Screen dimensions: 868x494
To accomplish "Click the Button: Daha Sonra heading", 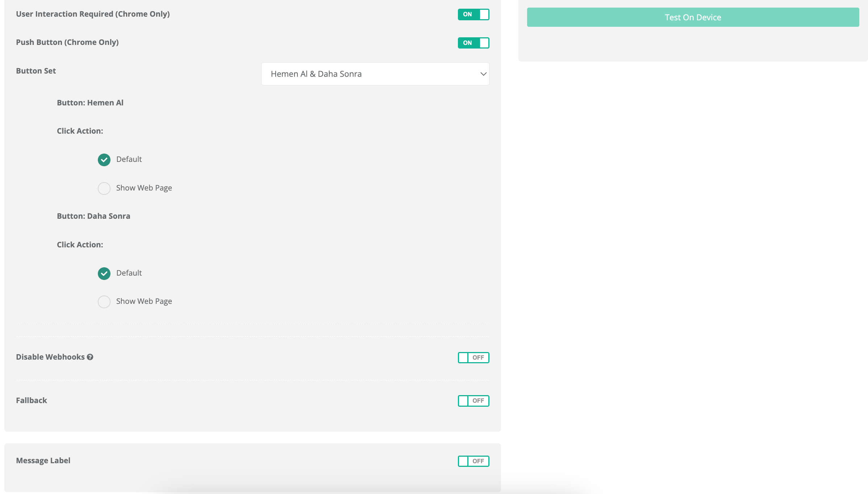I will pyautogui.click(x=93, y=216).
